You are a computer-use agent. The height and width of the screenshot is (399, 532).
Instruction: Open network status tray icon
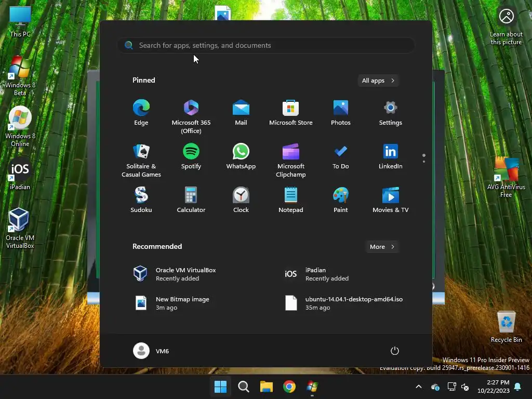click(x=451, y=387)
